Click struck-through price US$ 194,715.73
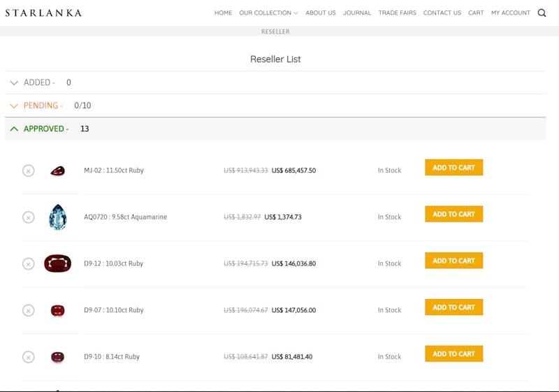Image resolution: width=559 pixels, height=392 pixels. tap(246, 263)
